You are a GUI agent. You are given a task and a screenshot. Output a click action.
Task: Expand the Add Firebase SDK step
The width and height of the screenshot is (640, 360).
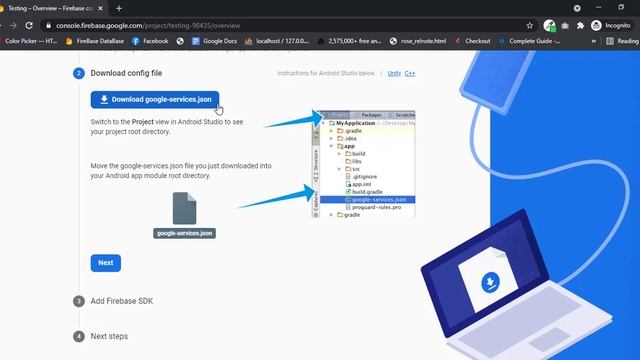click(122, 301)
